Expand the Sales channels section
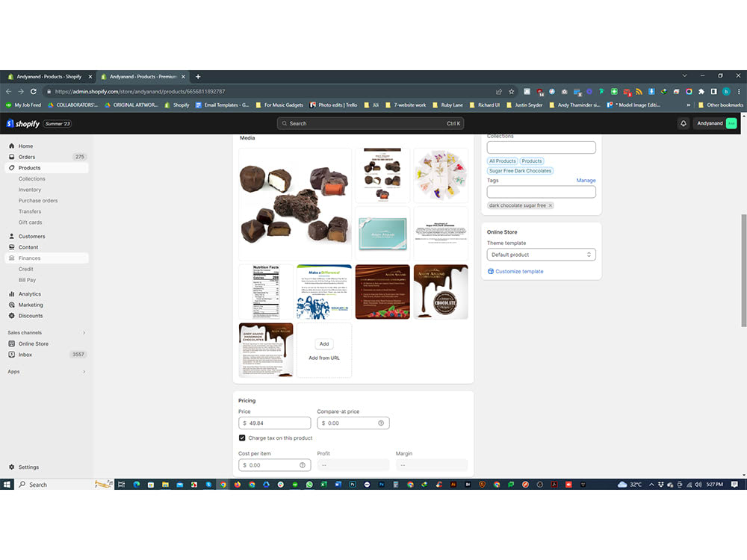This screenshot has width=747, height=560. 84,333
